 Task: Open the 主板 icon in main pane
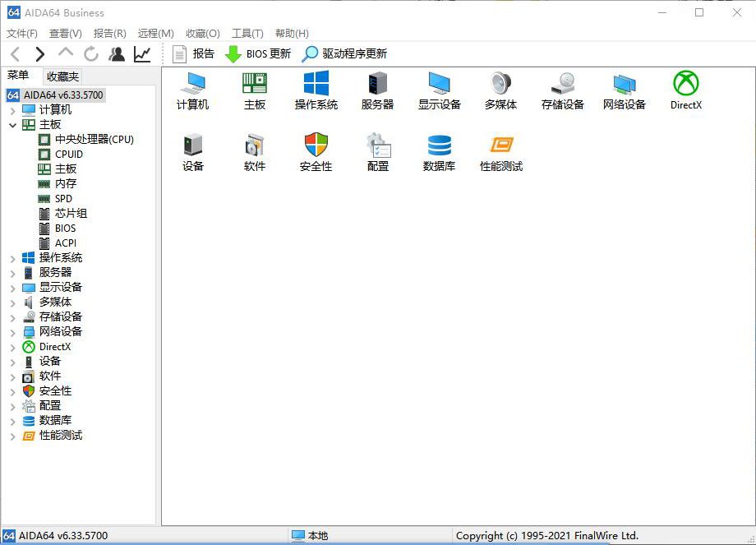click(255, 90)
